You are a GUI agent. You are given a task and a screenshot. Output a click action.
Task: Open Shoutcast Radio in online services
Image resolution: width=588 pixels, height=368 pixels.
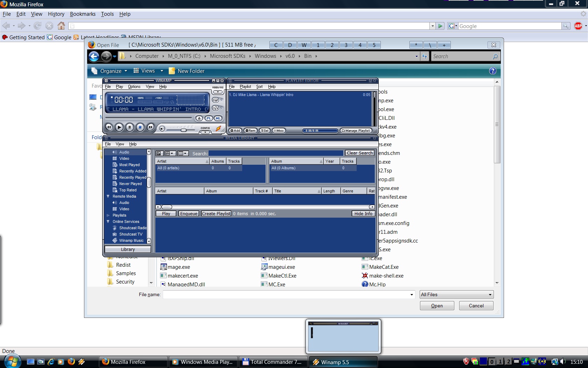(x=133, y=228)
